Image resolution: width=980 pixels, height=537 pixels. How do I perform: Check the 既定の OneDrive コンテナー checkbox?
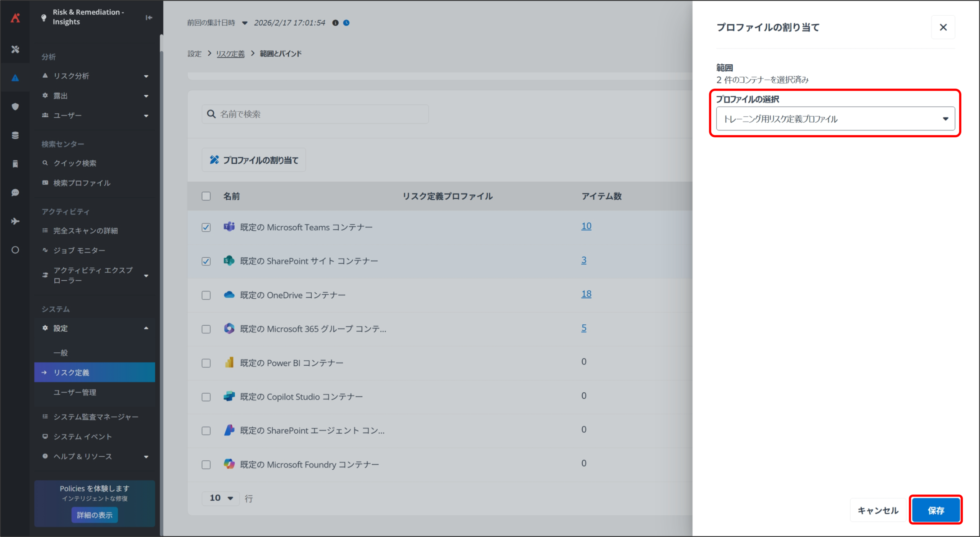click(206, 295)
